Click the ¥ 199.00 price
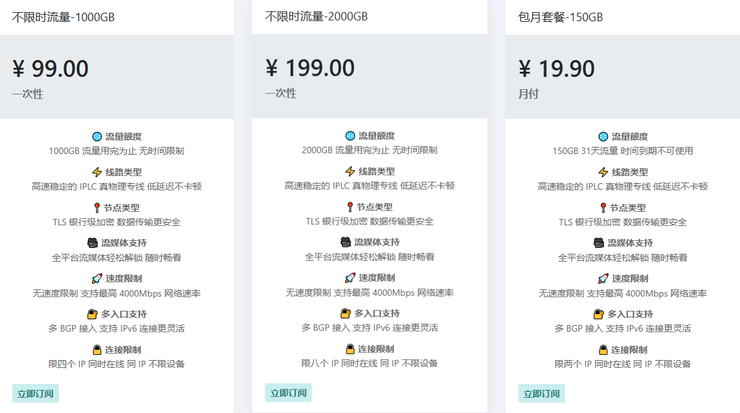 [x=310, y=68]
